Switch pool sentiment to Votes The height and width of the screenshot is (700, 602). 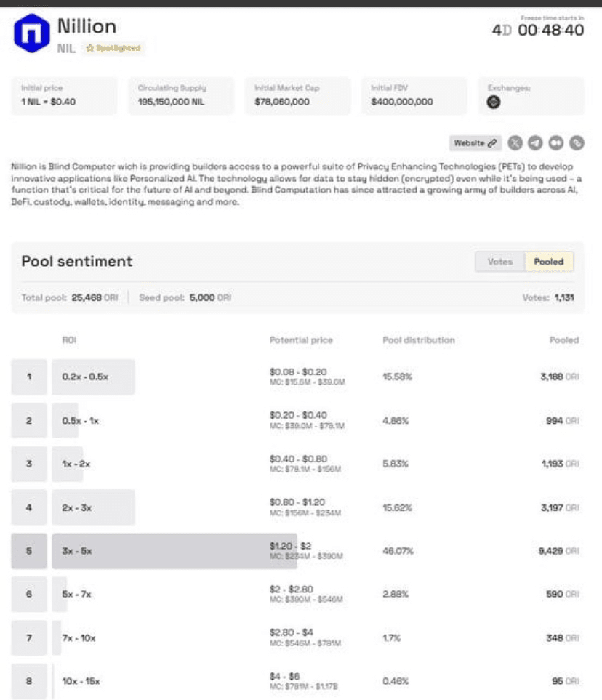click(x=499, y=262)
